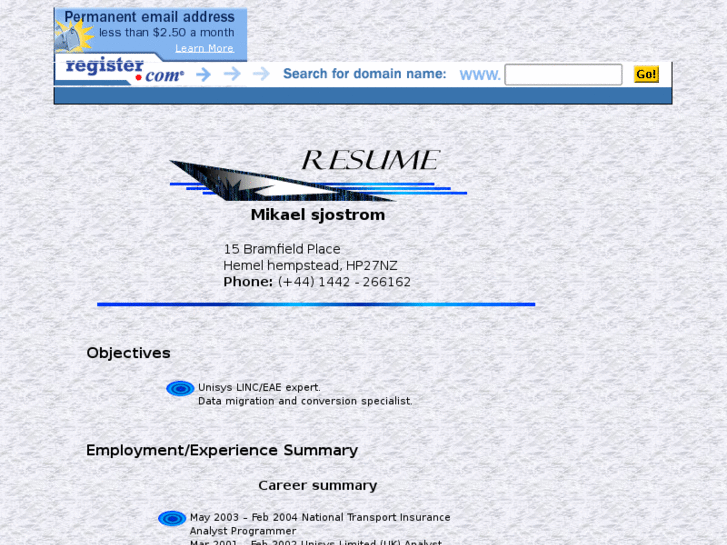Click the RESUME logo graphic

(x=318, y=175)
